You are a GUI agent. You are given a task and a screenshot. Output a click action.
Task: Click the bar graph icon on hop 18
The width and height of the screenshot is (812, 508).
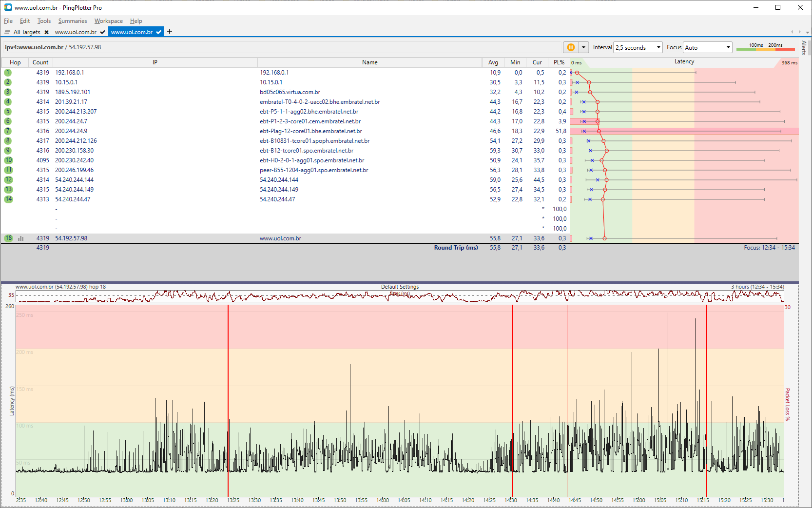pyautogui.click(x=21, y=238)
